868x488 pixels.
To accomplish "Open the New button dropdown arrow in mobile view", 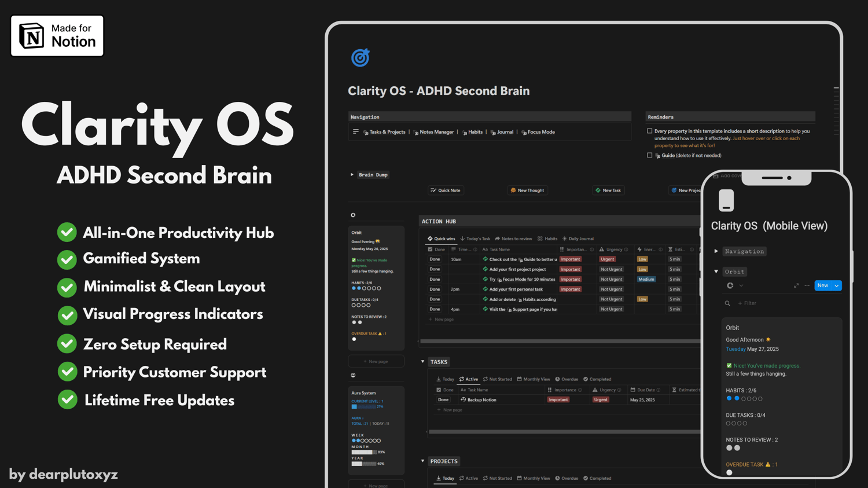I will click(837, 285).
